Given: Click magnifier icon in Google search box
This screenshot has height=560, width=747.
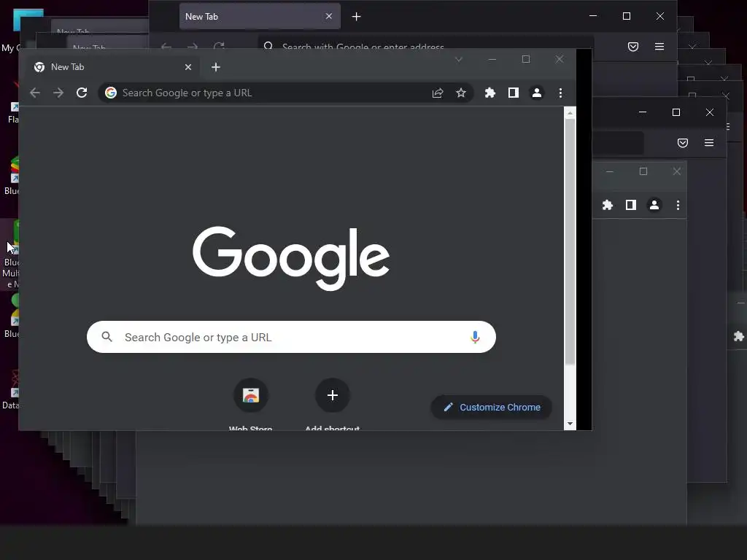Looking at the screenshot, I should [107, 337].
